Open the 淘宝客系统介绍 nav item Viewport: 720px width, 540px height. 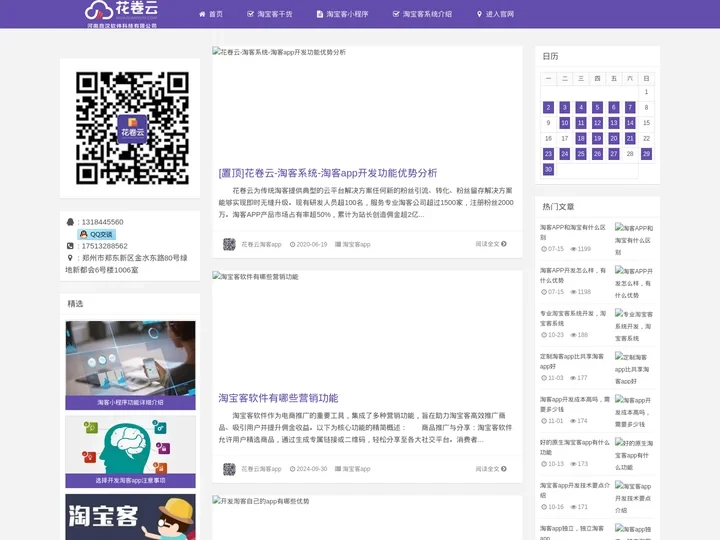click(x=422, y=14)
